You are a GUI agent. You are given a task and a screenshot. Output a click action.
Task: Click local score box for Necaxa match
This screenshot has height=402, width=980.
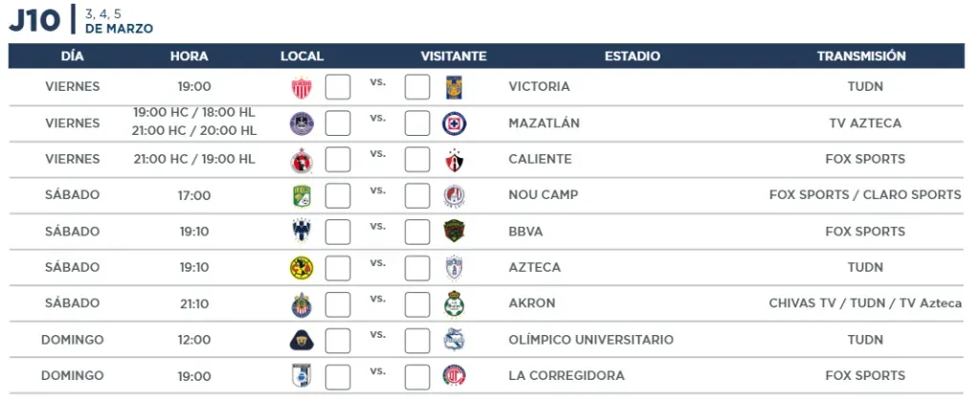pos(338,87)
